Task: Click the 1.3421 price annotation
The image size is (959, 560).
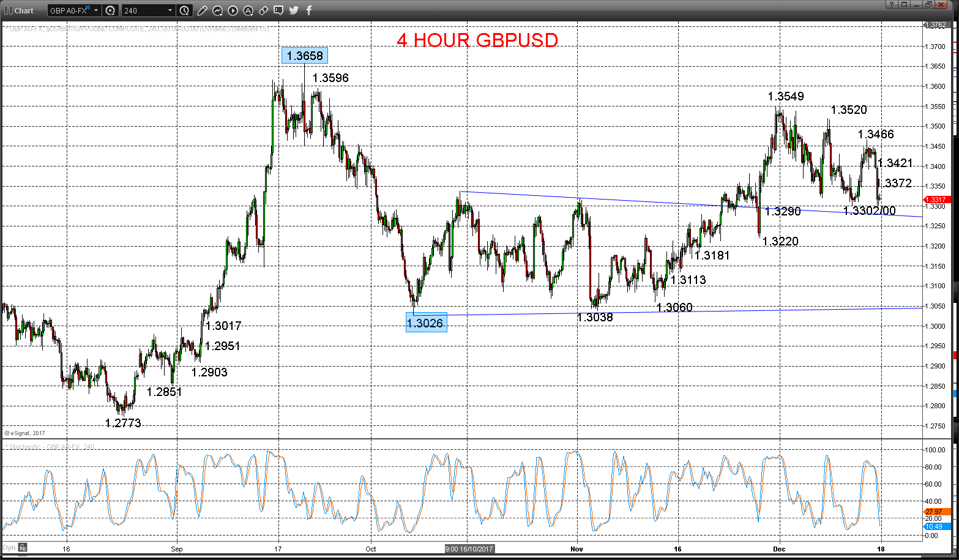Action: click(x=895, y=163)
